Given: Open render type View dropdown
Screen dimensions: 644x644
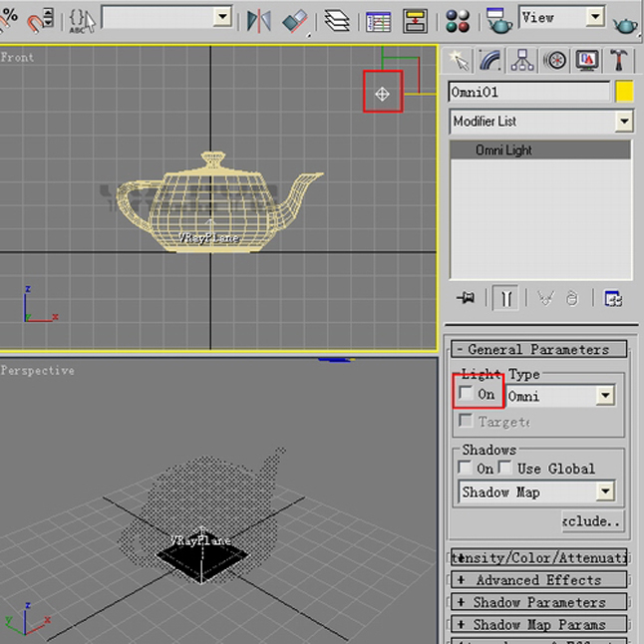Looking at the screenshot, I should 561,17.
